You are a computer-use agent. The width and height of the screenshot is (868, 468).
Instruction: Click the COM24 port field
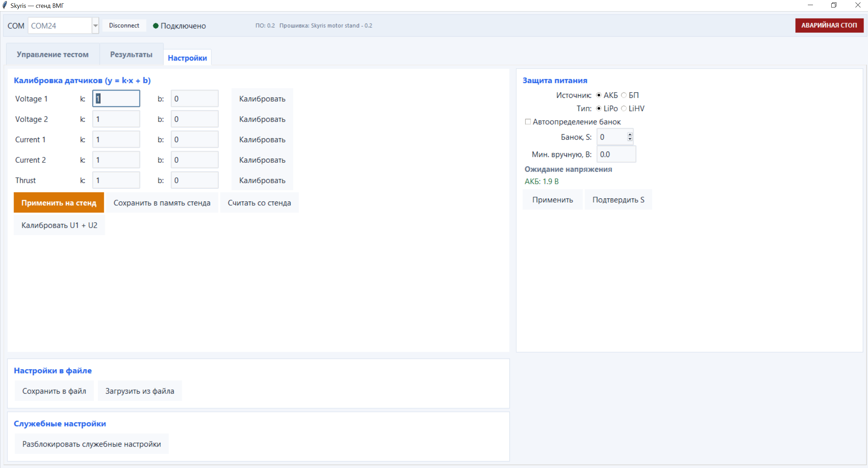click(x=60, y=26)
